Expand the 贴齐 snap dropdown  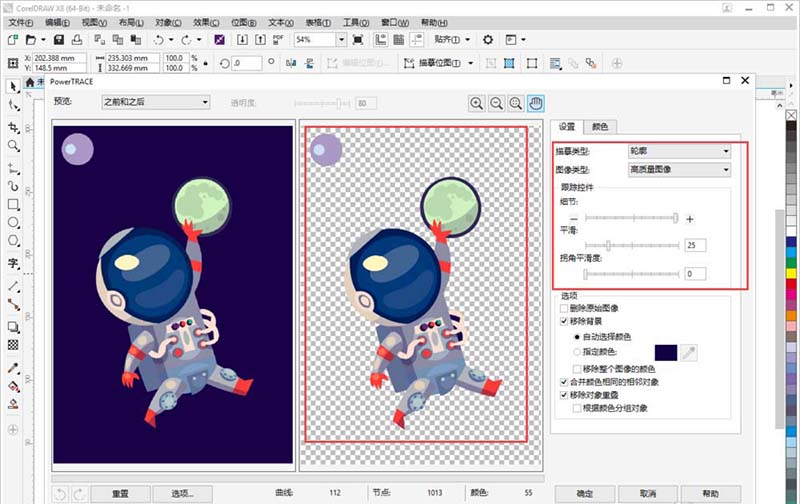click(468, 39)
